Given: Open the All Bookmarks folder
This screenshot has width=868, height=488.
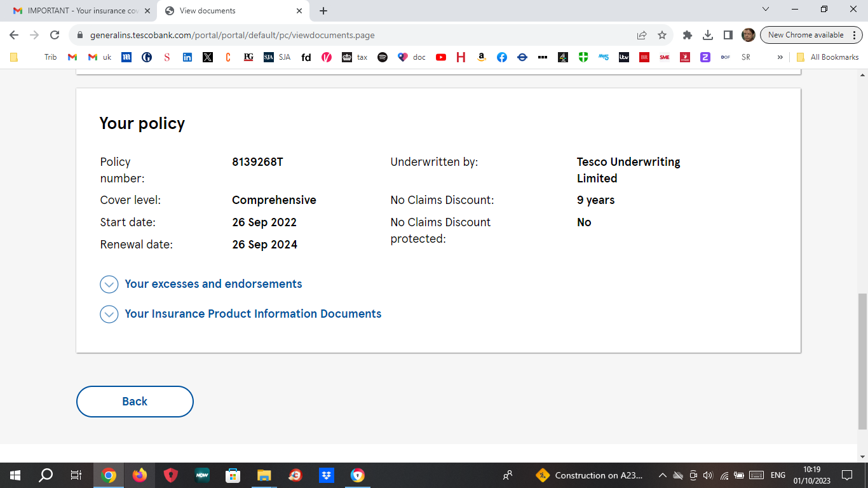Looking at the screenshot, I should [x=828, y=57].
